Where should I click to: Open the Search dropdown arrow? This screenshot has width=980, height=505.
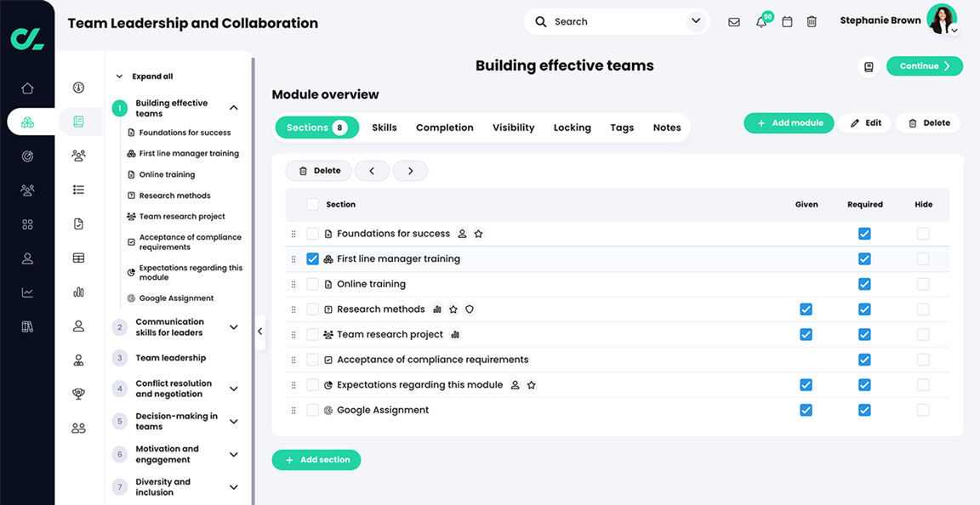coord(696,20)
